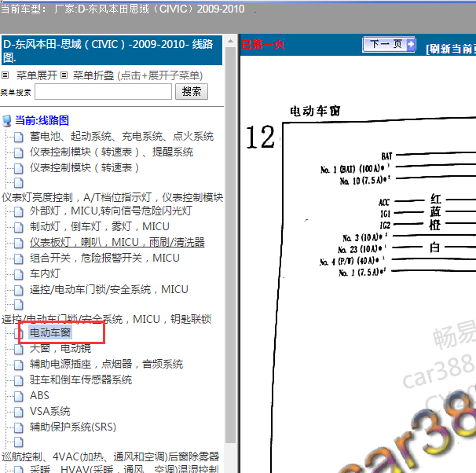
Task: Click page icon beside ABS
Action: (x=19, y=397)
